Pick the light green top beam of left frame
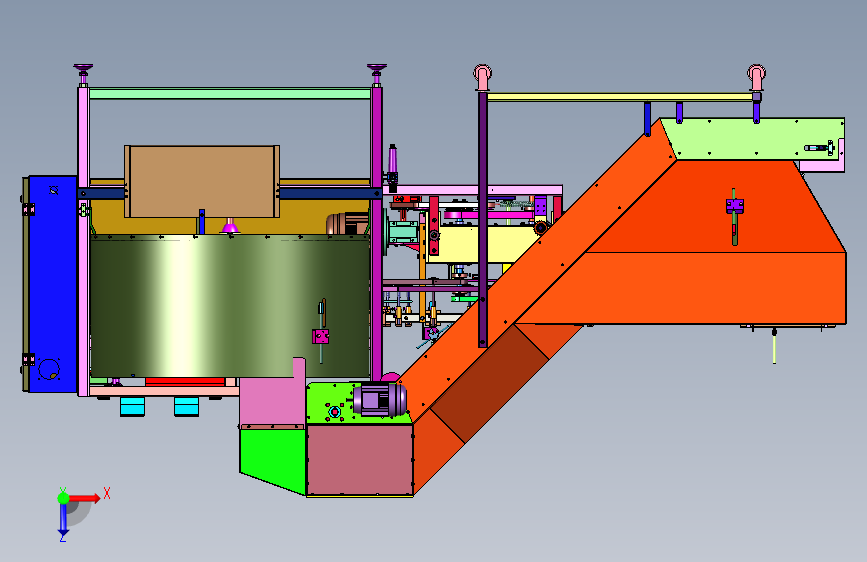The height and width of the screenshot is (562, 867). point(230,93)
